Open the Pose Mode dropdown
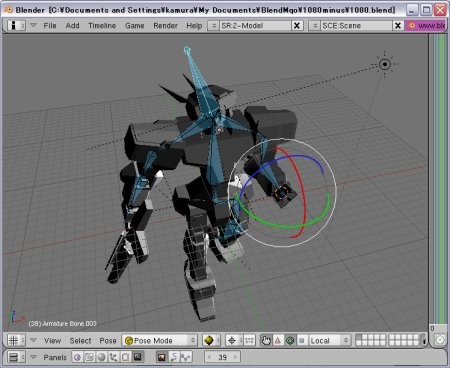The width and height of the screenshot is (450, 368). [159, 340]
